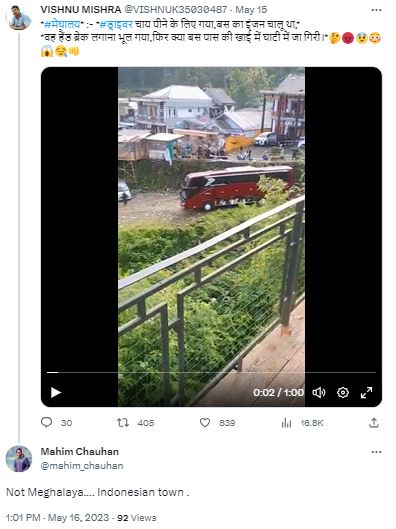Open Vishnu Mishra's profile picture
The image size is (396, 529).
click(19, 18)
